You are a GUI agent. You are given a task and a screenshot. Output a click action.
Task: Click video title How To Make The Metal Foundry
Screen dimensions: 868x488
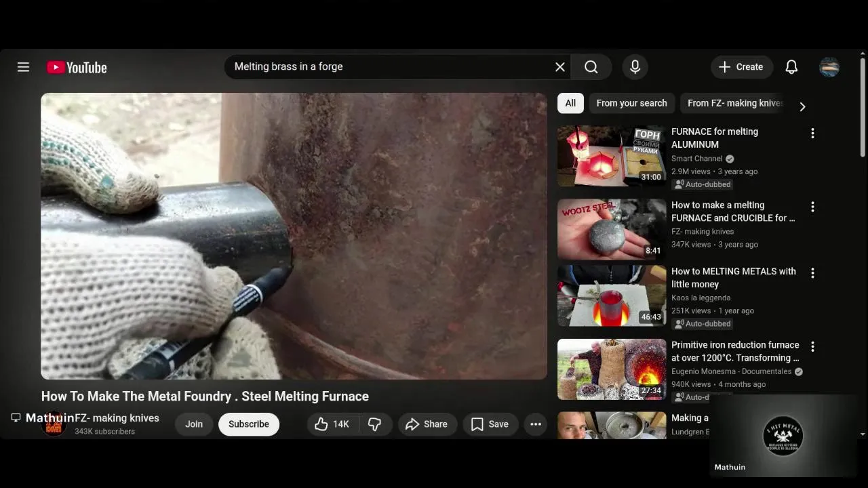(205, 396)
